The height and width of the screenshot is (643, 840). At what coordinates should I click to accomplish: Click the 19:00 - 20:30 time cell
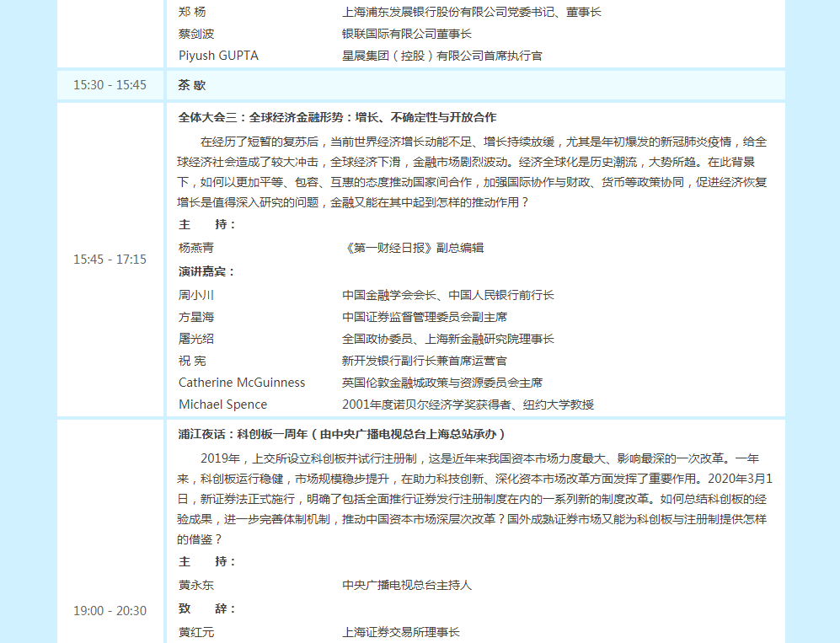[x=110, y=611]
